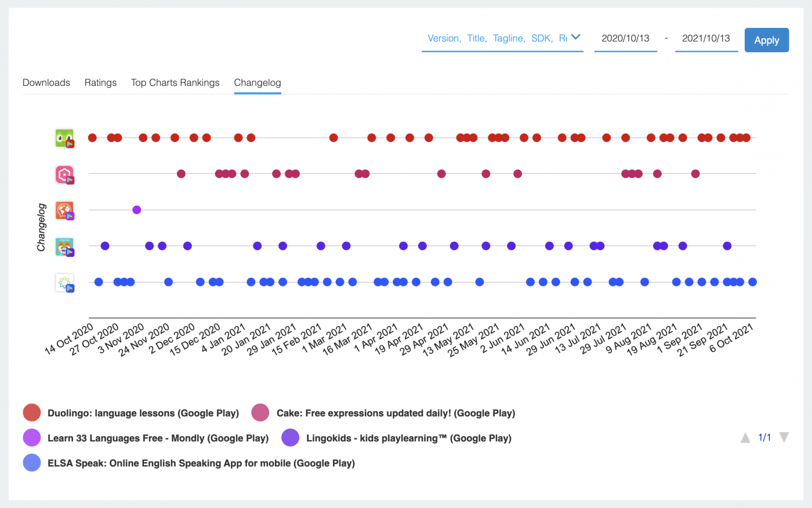Click the start date field showing 2020/10/13

625,38
